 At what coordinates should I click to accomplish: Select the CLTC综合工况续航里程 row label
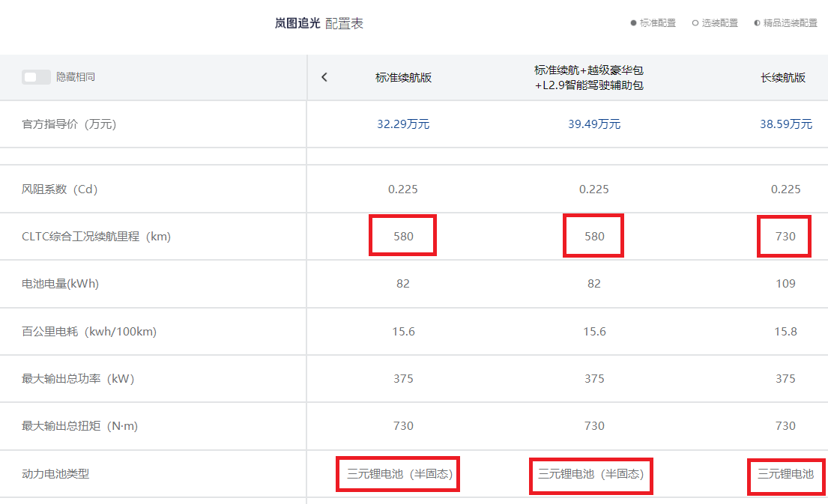[x=96, y=237]
